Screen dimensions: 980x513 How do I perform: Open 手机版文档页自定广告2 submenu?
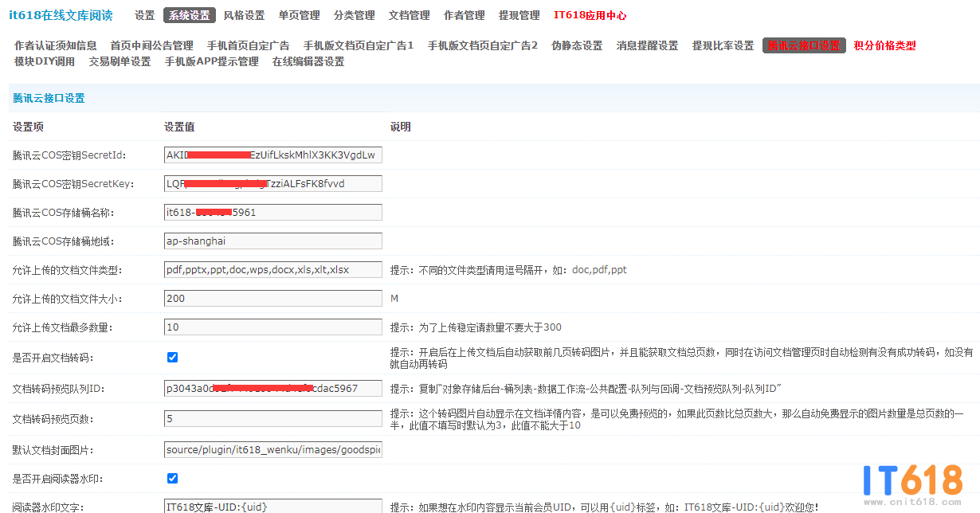(483, 45)
